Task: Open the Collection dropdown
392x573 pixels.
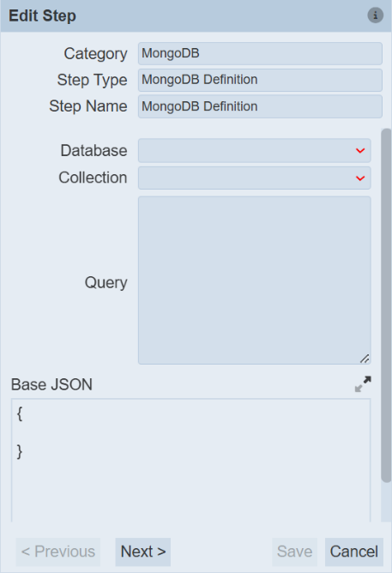Action: click(x=254, y=178)
